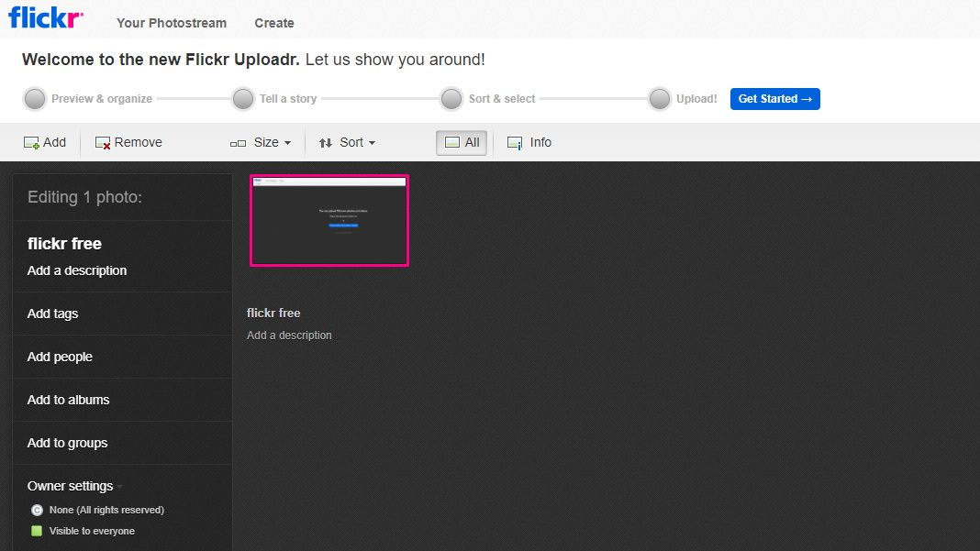
Task: Click the Add photo icon
Action: pyautogui.click(x=31, y=143)
